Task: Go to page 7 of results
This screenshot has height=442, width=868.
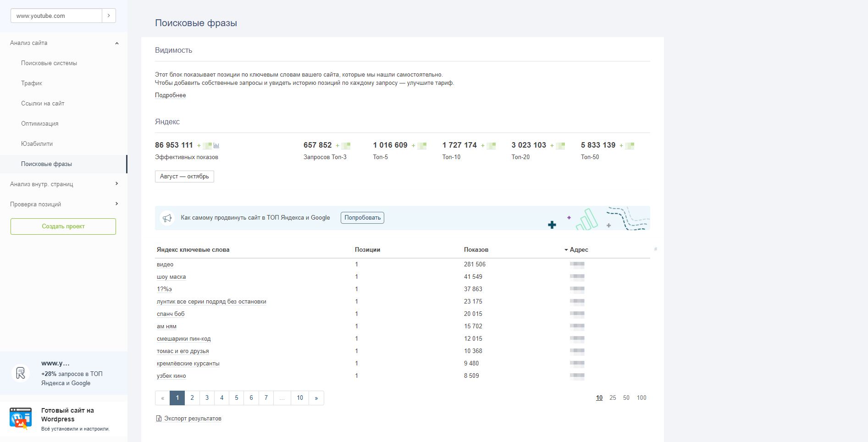Action: pyautogui.click(x=266, y=398)
